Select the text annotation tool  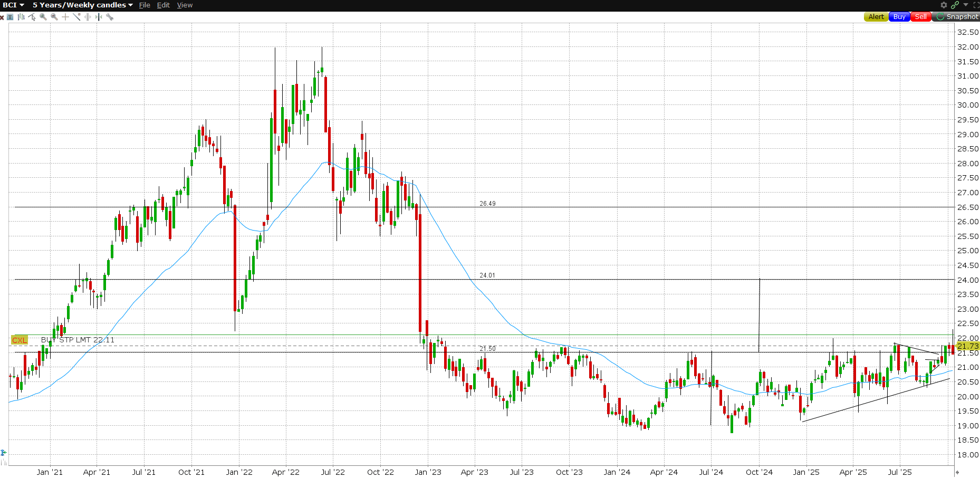coord(10,17)
